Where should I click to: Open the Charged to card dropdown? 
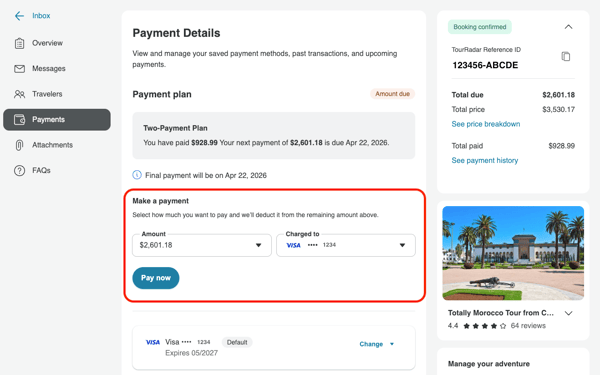[346, 245]
